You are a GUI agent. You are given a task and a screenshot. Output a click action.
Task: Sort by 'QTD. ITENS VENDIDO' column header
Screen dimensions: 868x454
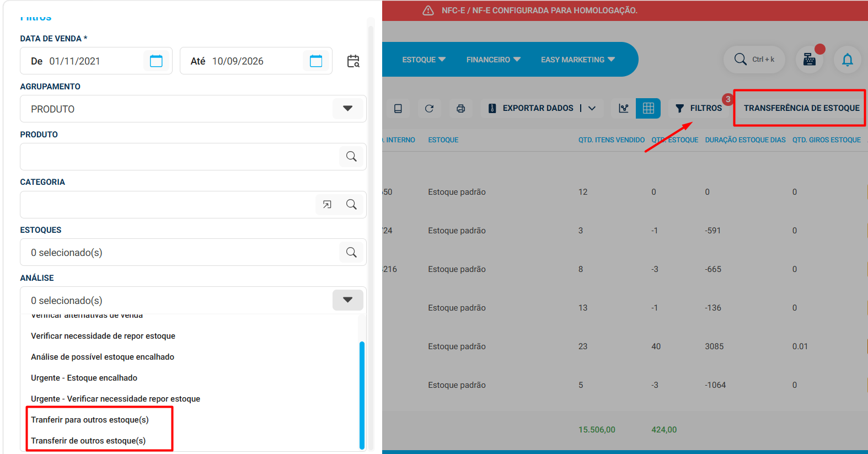point(611,140)
